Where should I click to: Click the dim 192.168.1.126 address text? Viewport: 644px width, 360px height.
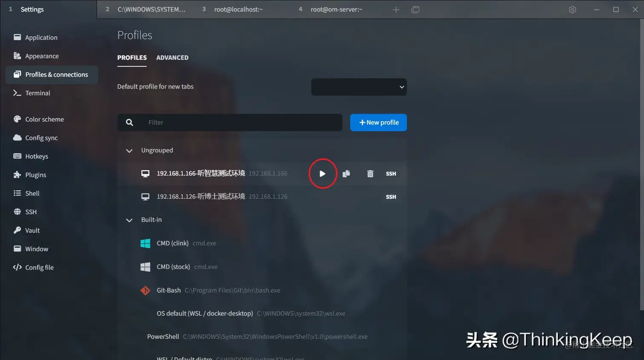click(x=268, y=197)
